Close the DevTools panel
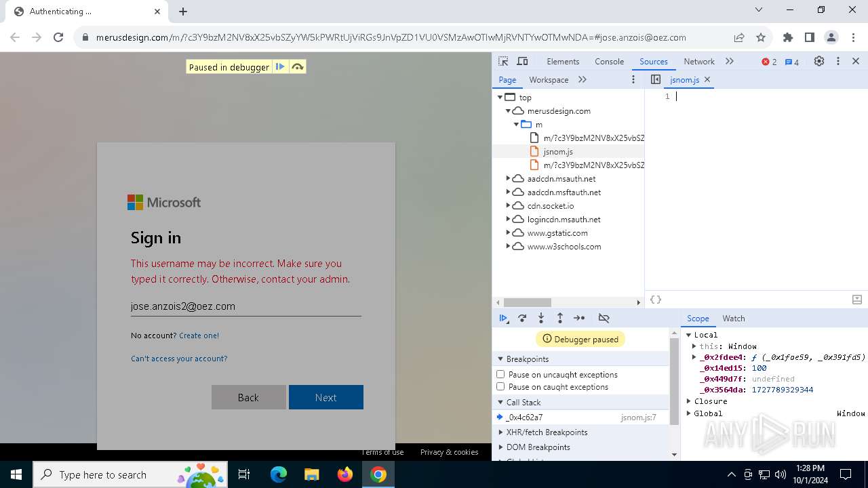The image size is (868, 488). (856, 61)
